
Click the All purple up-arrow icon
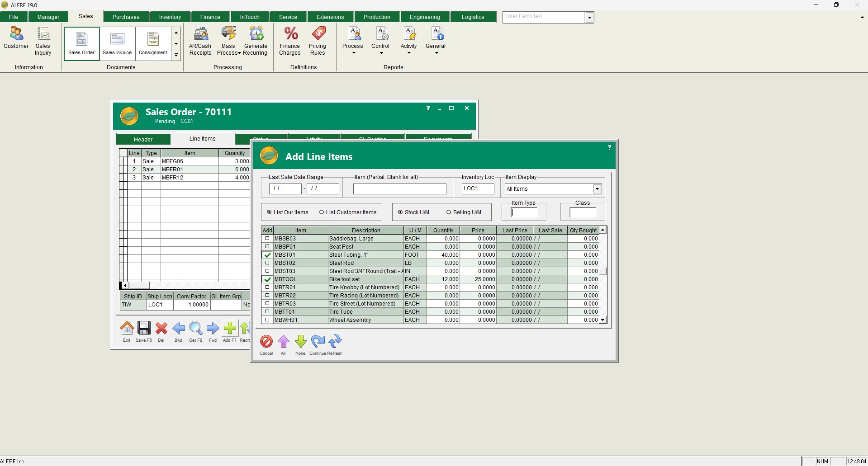[284, 342]
